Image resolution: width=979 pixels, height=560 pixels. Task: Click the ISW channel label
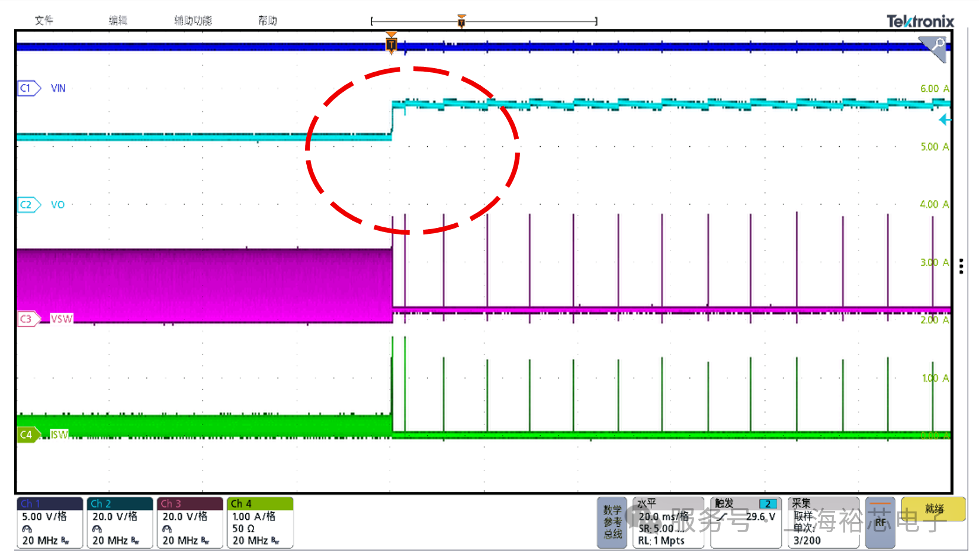pos(59,435)
